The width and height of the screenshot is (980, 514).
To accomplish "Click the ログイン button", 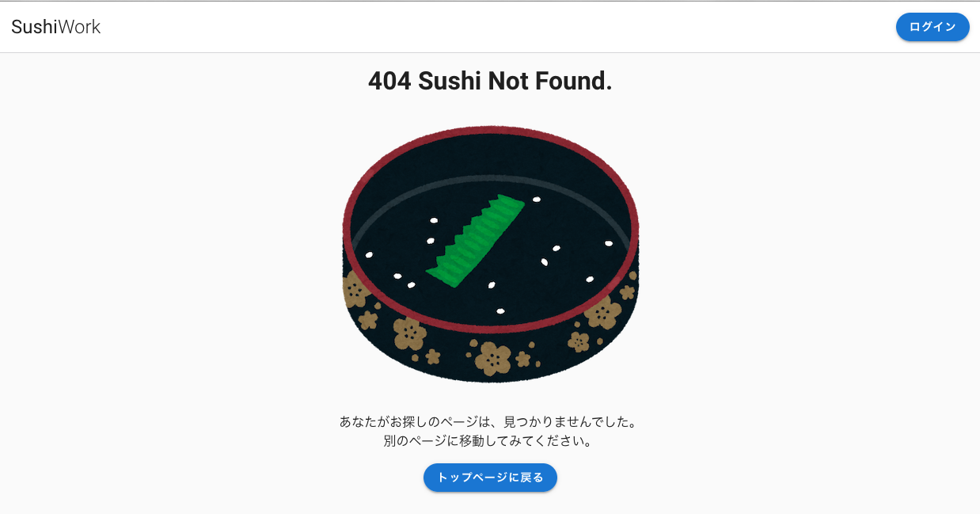I will [933, 27].
